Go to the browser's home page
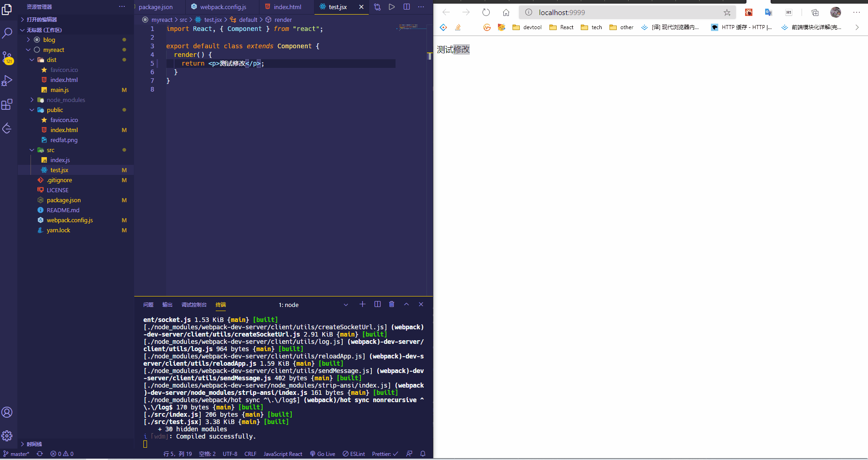Viewport: 868px width, 460px height. (506, 12)
